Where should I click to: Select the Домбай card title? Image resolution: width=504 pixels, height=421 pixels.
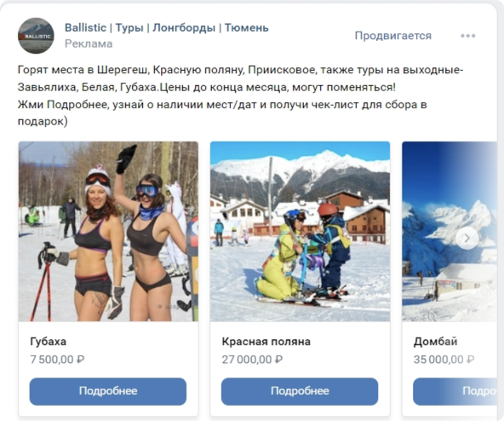pyautogui.click(x=435, y=342)
